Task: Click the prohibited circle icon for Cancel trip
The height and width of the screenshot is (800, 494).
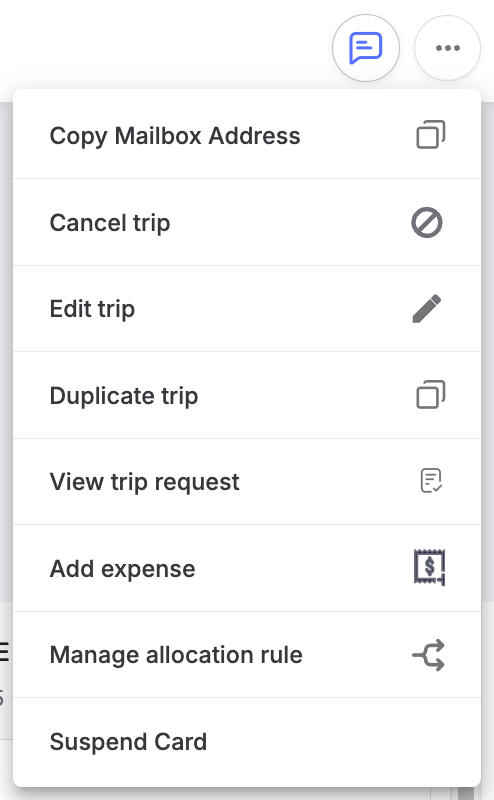Action: [x=427, y=222]
